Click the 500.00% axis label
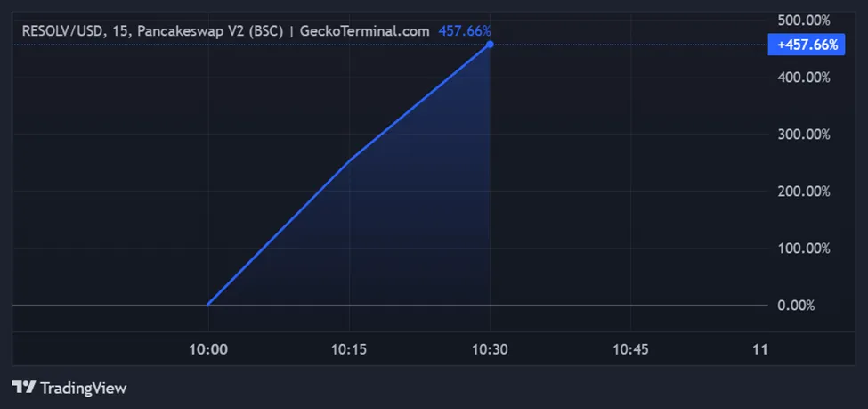Screen dimensions: 868x409 pyautogui.click(x=802, y=20)
